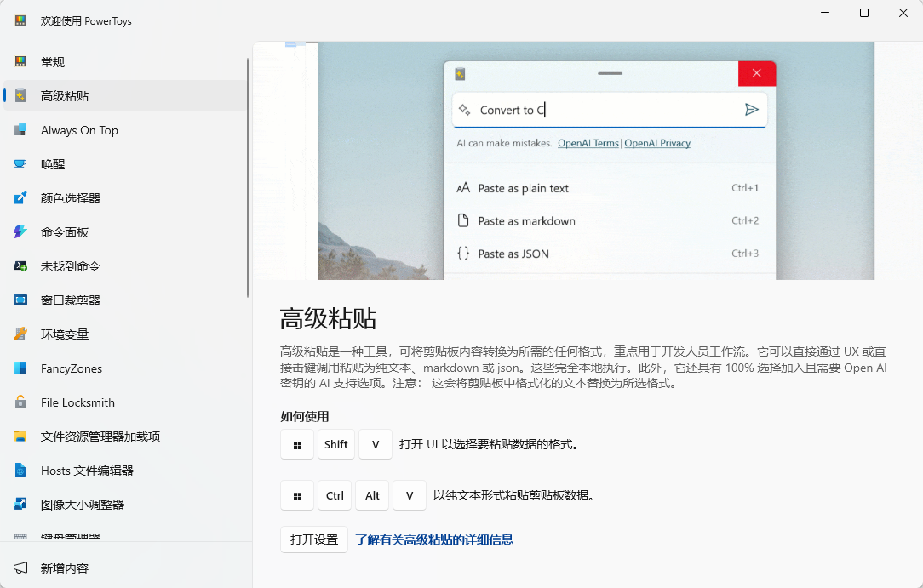The image size is (923, 588).
Task: Click the 打开设置 button
Action: pyautogui.click(x=313, y=539)
